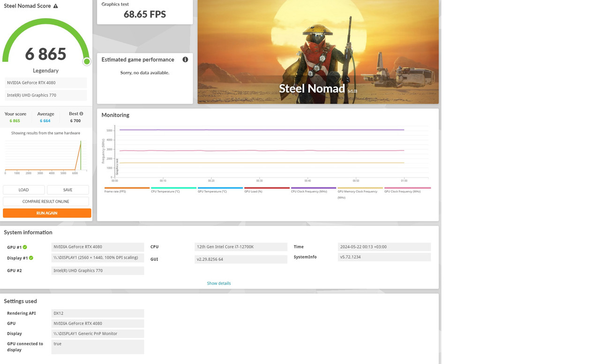Toggle the GPU Memory Clock Frequency legend item
This screenshot has width=600, height=364.
coord(360,193)
